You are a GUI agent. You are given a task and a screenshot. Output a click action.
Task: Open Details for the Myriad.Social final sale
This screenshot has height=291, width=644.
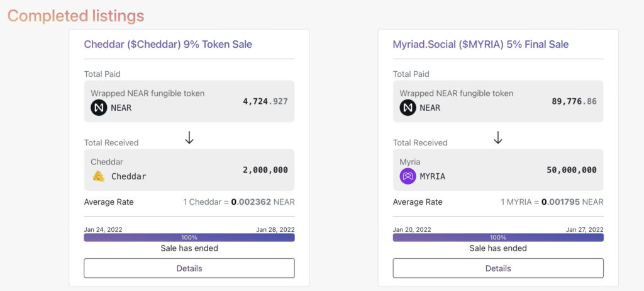(498, 268)
